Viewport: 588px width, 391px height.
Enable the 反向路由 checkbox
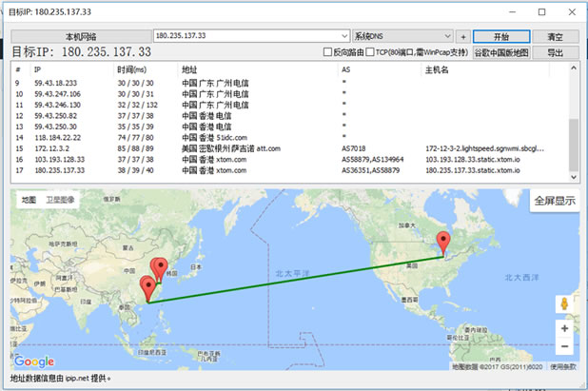tap(328, 53)
